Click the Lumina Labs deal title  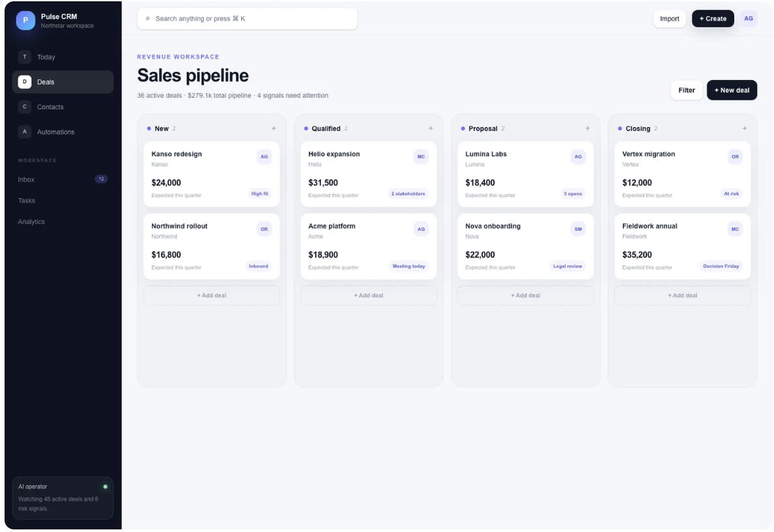[x=486, y=154]
